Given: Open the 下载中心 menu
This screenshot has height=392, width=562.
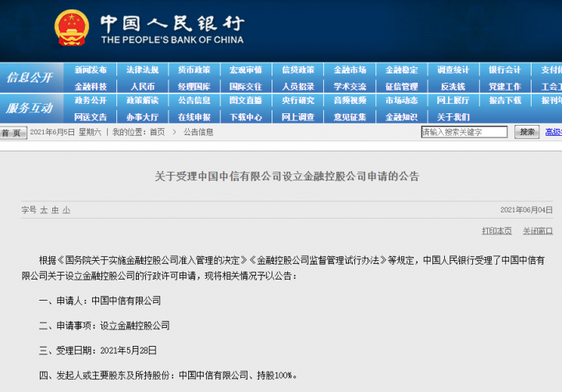Looking at the screenshot, I should point(246,117).
